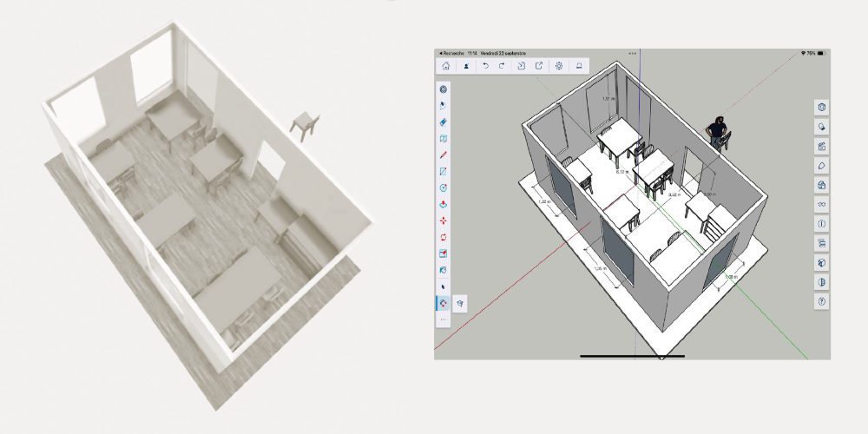Select the Rotate tool

point(444,237)
